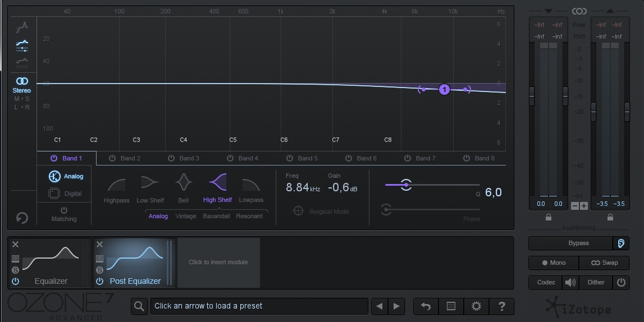The height and width of the screenshot is (322, 644).
Task: Open the settings gear options
Action: [476, 306]
